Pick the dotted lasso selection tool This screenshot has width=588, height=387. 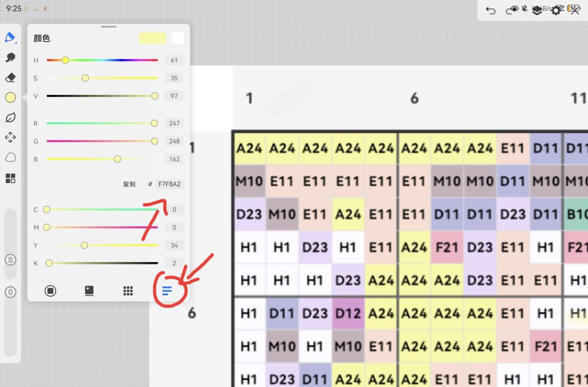(10, 158)
